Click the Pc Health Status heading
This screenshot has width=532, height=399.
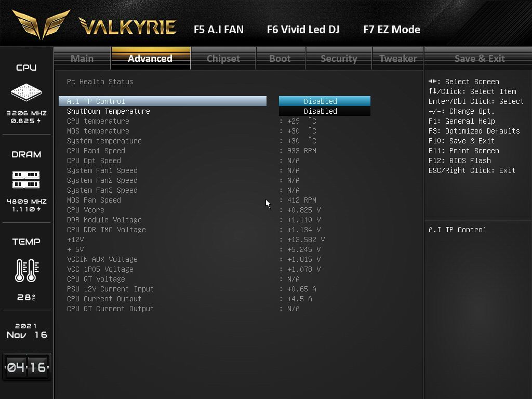point(100,82)
